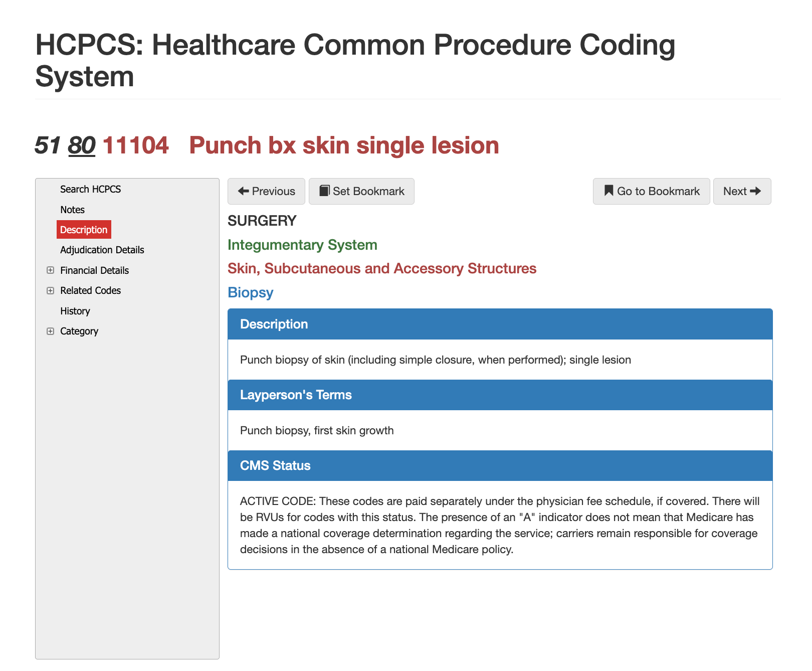This screenshot has height=671, width=812.
Task: Open Search HCPCS in sidebar
Action: 90,189
